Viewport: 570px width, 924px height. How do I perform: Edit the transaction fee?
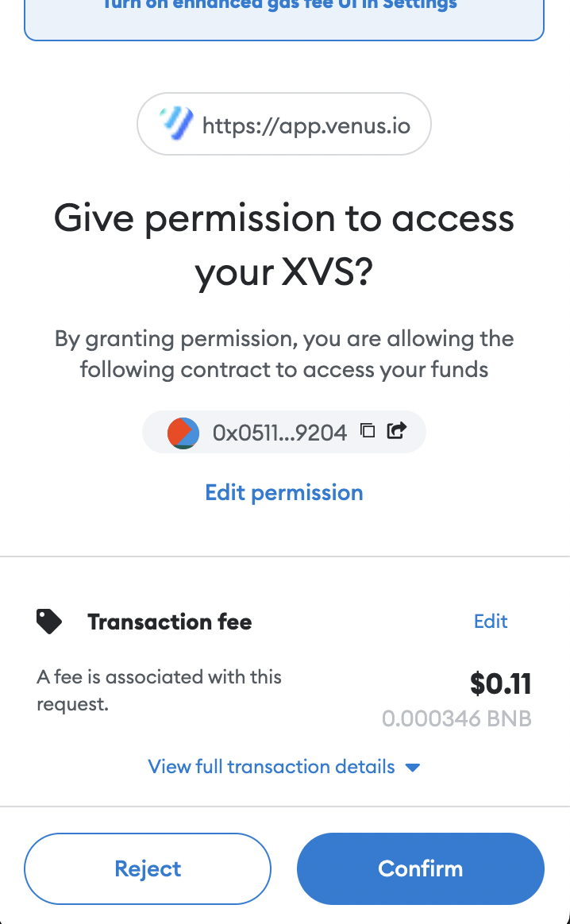click(x=491, y=621)
